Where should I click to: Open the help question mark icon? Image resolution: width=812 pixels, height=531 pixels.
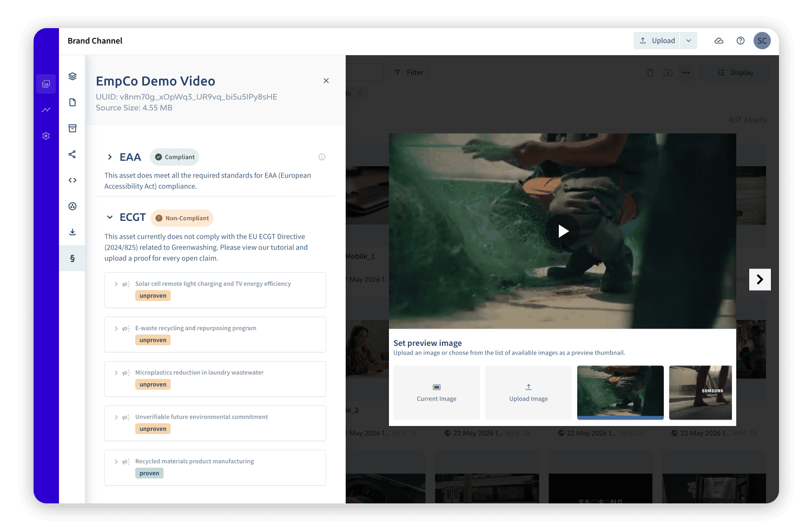tap(741, 41)
